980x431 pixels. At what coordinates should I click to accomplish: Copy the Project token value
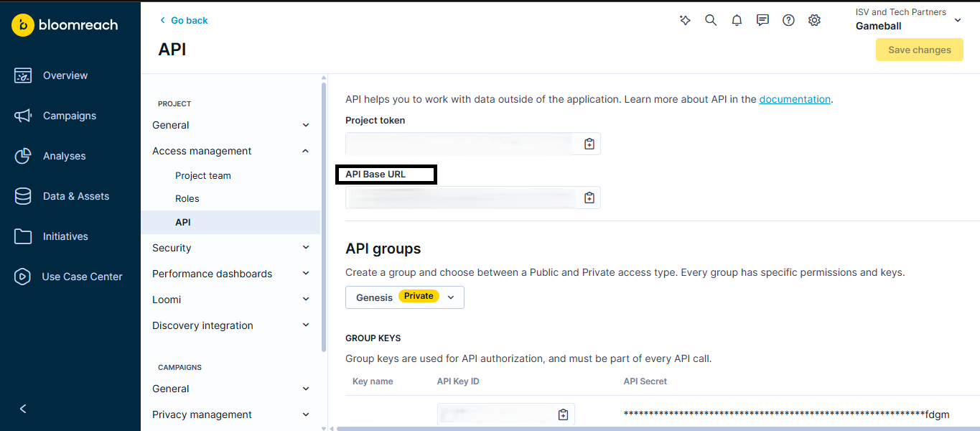(x=589, y=144)
